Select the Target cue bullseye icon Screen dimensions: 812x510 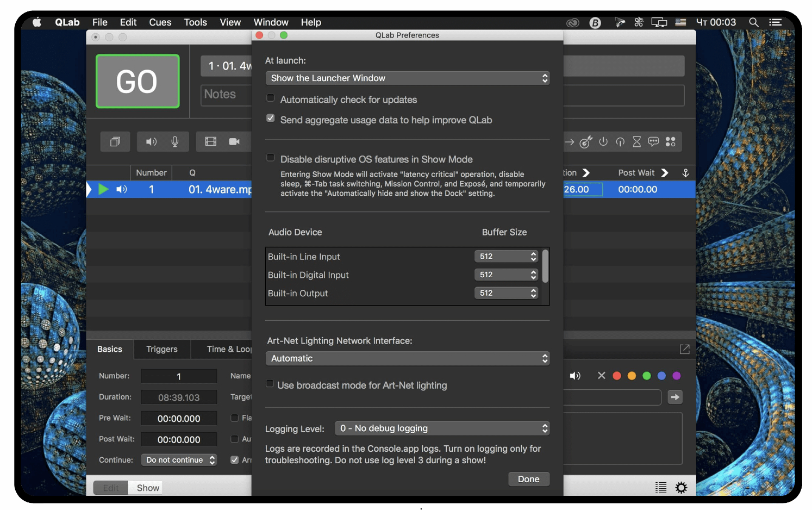tap(585, 142)
